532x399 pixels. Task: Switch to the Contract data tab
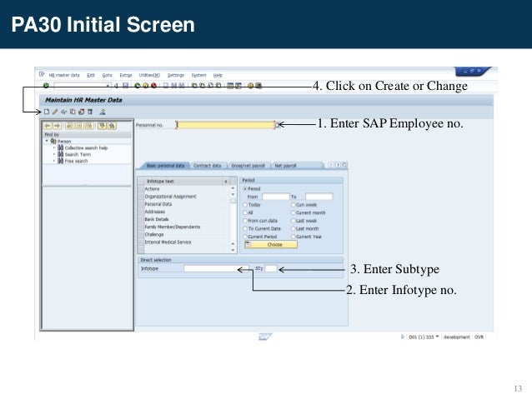(x=208, y=166)
